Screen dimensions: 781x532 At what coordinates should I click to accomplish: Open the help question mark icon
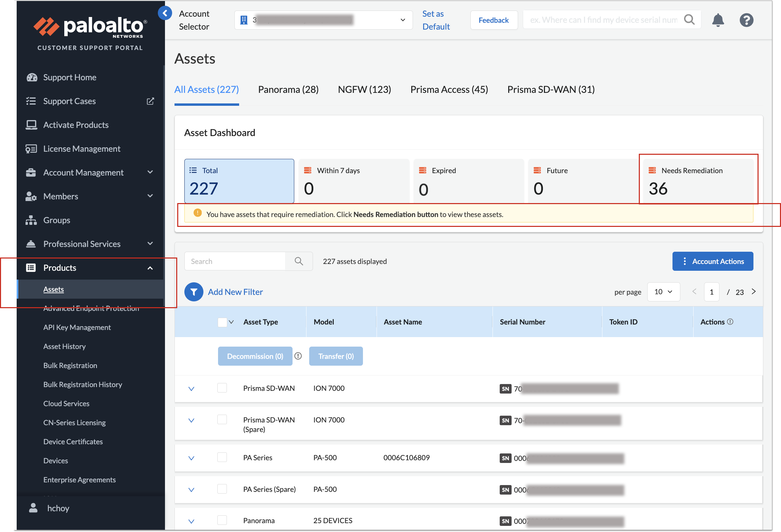pyautogui.click(x=746, y=20)
